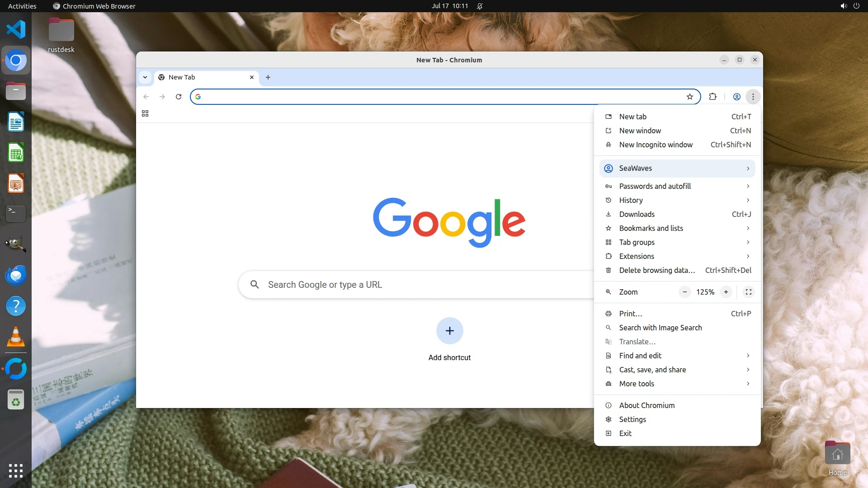Viewport: 868px width, 488px height.
Task: Expand the SeaWaves profile submenu
Action: point(677,169)
